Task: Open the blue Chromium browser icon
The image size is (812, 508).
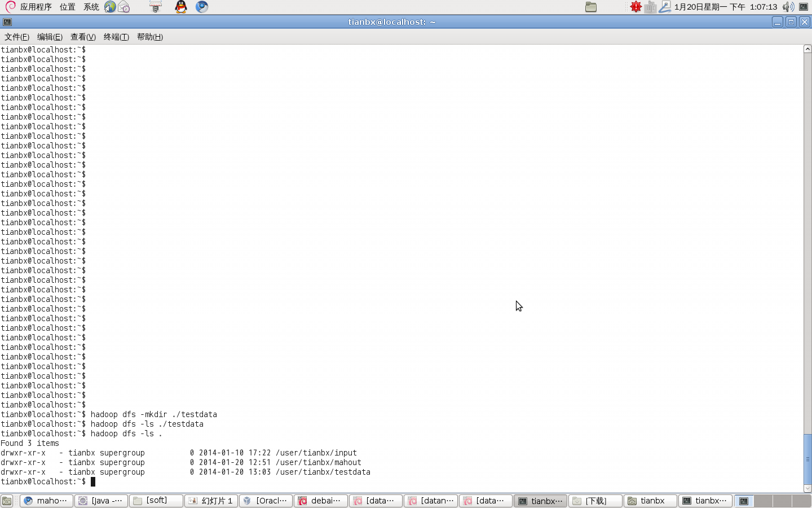Action: click(x=202, y=7)
